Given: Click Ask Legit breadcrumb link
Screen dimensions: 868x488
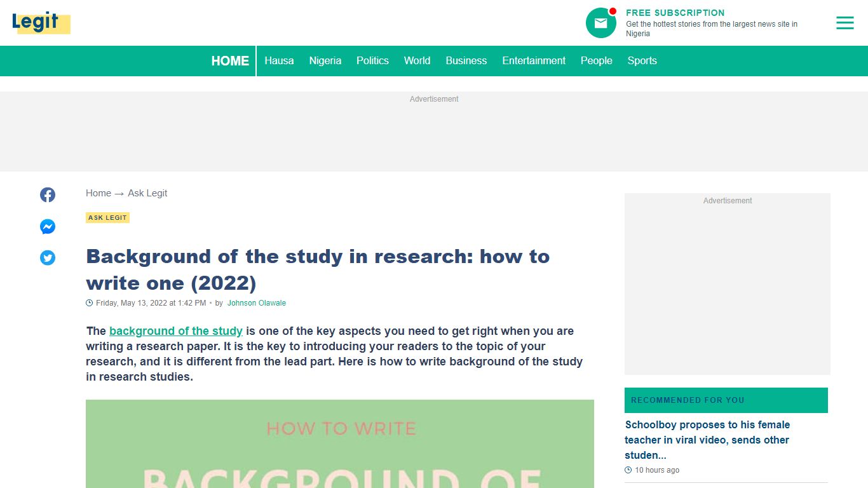Looking at the screenshot, I should click(147, 193).
